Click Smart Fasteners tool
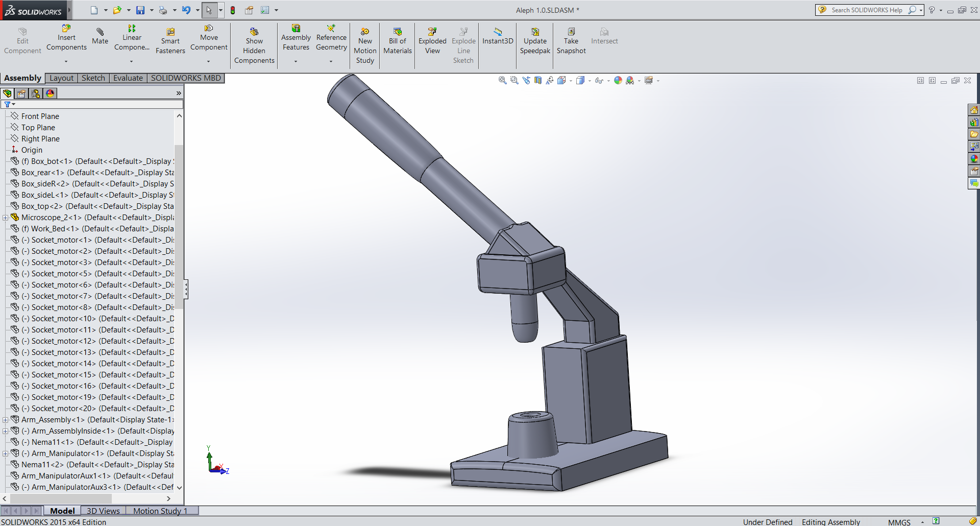Image resolution: width=980 pixels, height=526 pixels. click(x=170, y=41)
